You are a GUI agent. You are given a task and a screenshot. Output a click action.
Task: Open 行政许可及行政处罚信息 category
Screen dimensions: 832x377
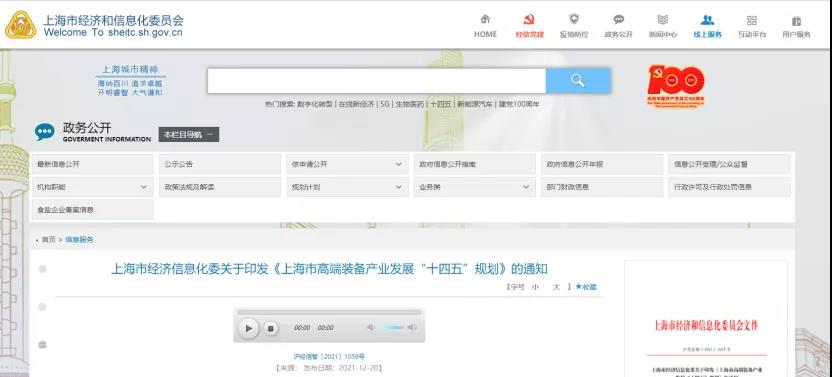(729, 187)
